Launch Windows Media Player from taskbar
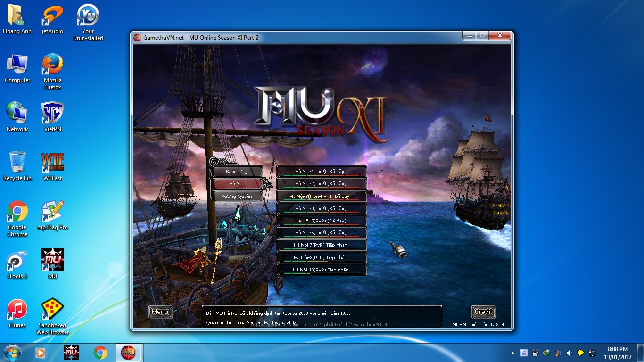This screenshot has width=644, height=362. click(x=41, y=353)
